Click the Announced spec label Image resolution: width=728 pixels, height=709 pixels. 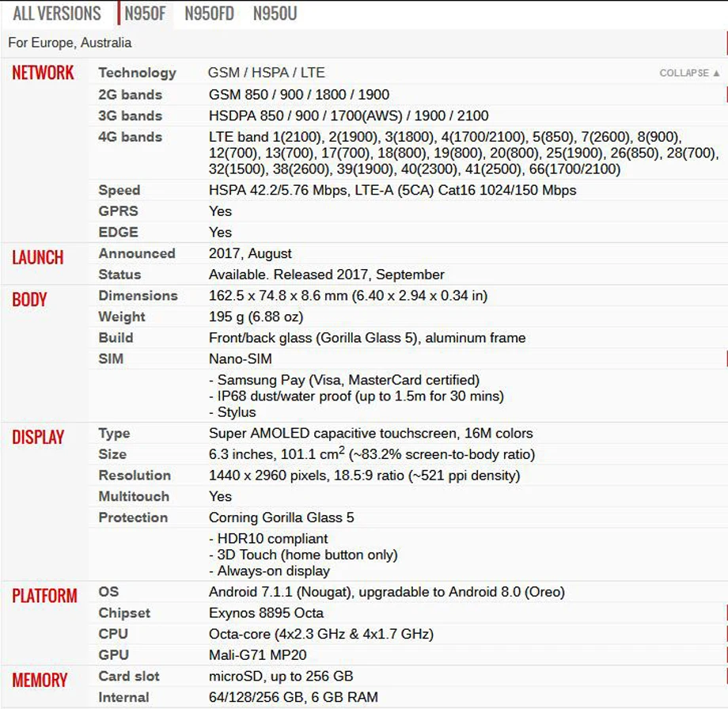[137, 253]
